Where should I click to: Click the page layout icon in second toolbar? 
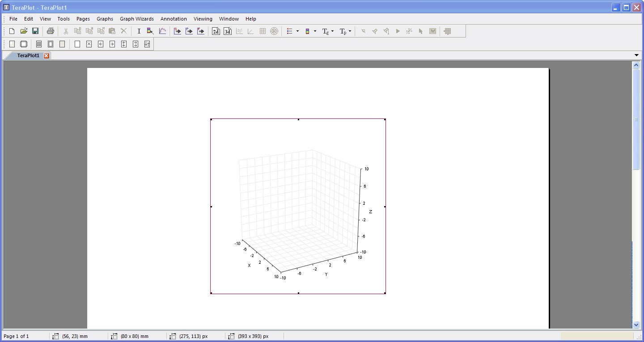[12, 44]
